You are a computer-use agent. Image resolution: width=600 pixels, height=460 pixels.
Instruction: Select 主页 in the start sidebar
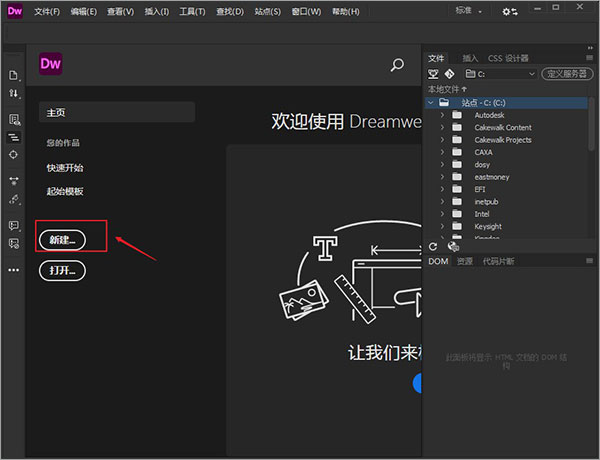coord(117,113)
